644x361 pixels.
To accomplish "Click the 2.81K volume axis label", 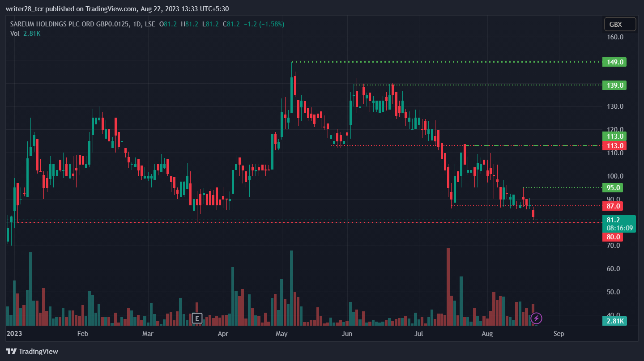I will (x=614, y=321).
